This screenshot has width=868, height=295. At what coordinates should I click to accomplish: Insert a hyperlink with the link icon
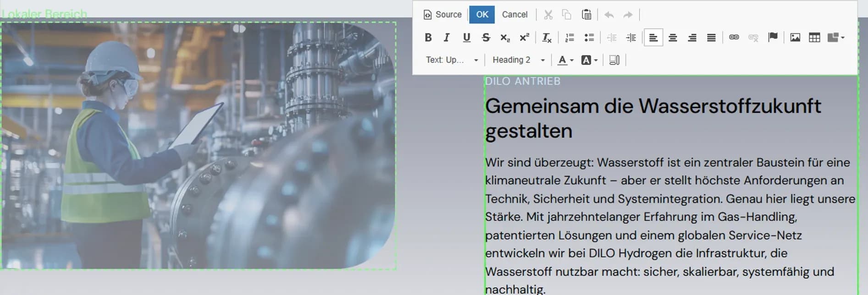(x=734, y=38)
